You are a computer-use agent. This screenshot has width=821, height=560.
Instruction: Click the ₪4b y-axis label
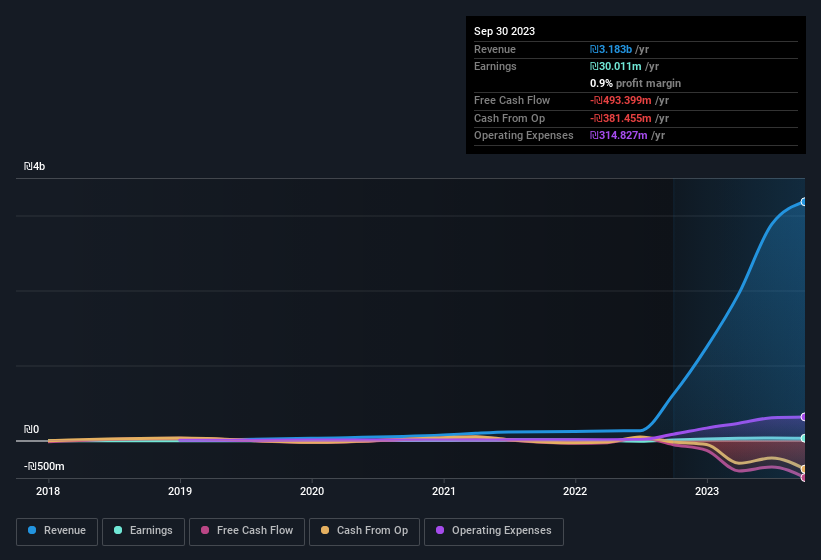(35, 166)
